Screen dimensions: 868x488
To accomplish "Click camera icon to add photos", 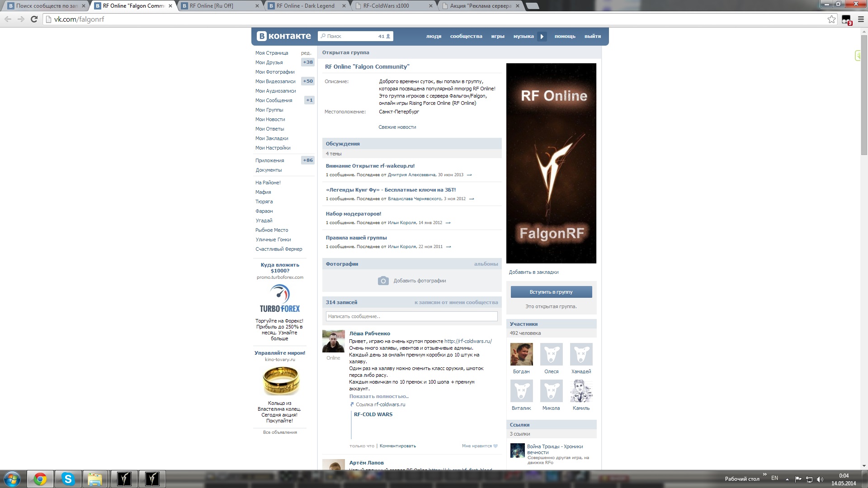I will coord(383,281).
